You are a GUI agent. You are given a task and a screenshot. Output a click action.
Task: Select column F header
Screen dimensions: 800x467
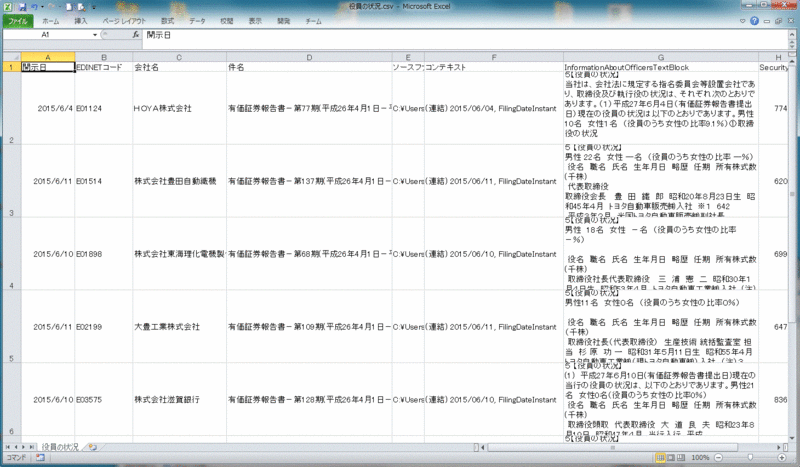click(494, 57)
